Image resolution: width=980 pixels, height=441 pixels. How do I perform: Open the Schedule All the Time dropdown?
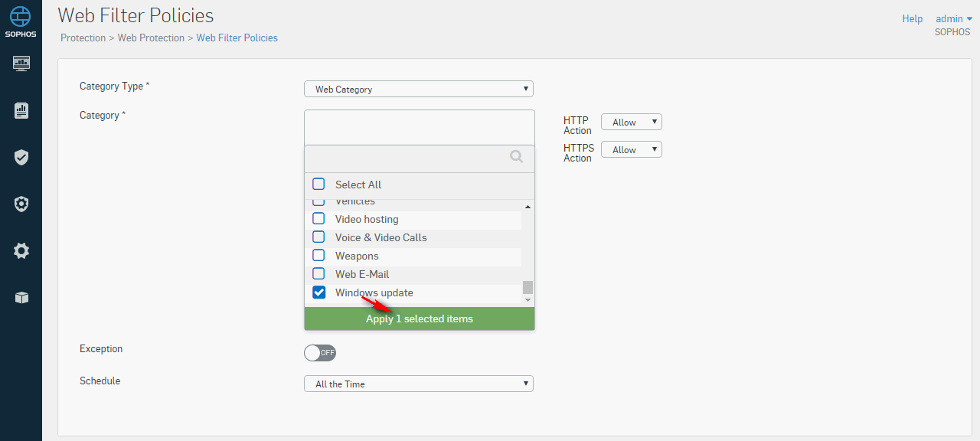tap(419, 384)
